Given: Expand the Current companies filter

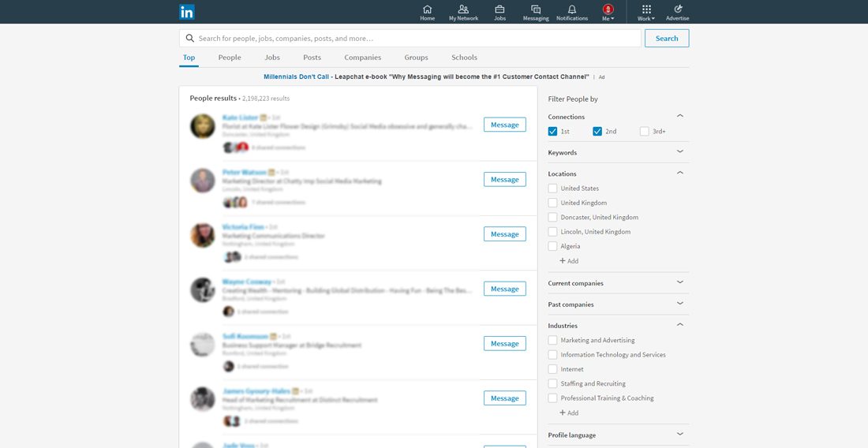Looking at the screenshot, I should point(680,282).
